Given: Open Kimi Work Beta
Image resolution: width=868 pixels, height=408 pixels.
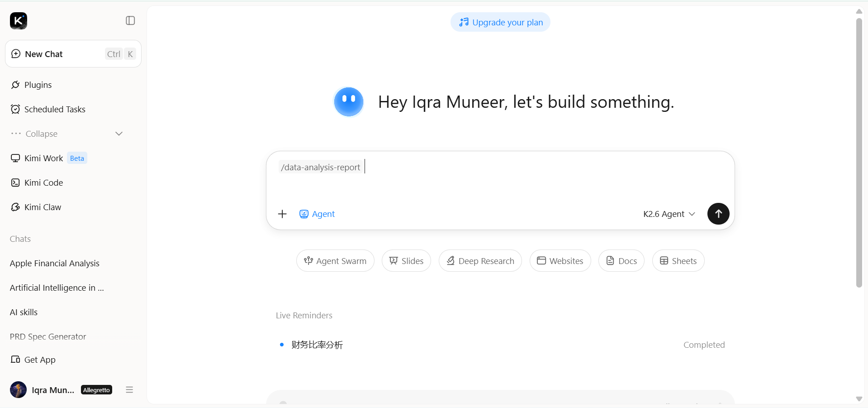Looking at the screenshot, I should 49,158.
